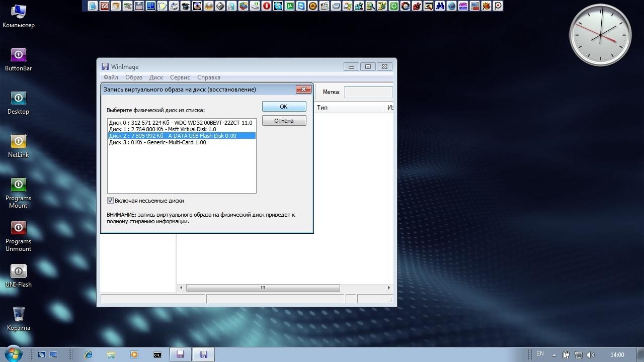
Task: Launch AIDA64 from the top button bar
Action: 104,6
